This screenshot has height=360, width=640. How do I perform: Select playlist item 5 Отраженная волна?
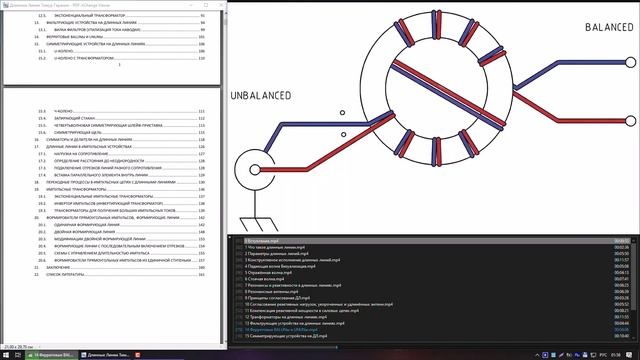point(433,272)
